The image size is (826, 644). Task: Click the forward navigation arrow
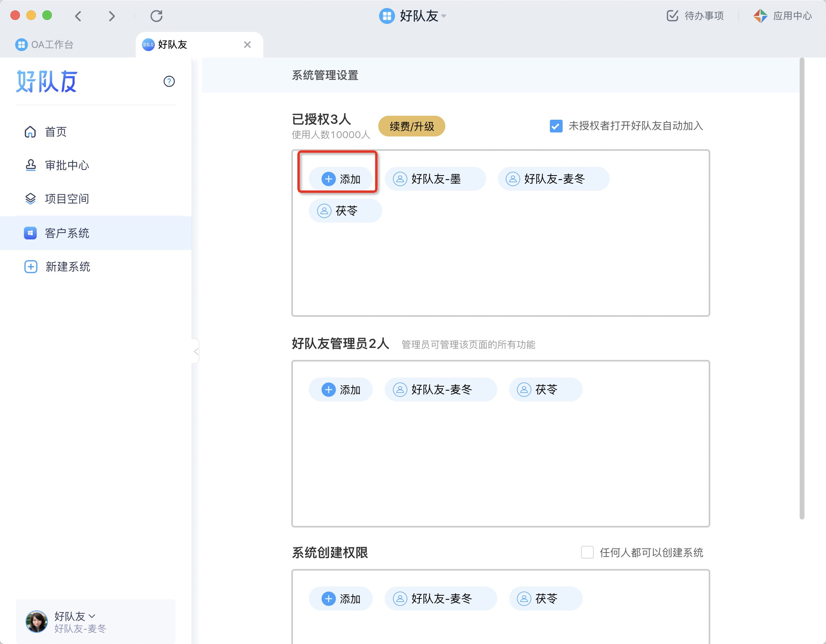point(112,16)
